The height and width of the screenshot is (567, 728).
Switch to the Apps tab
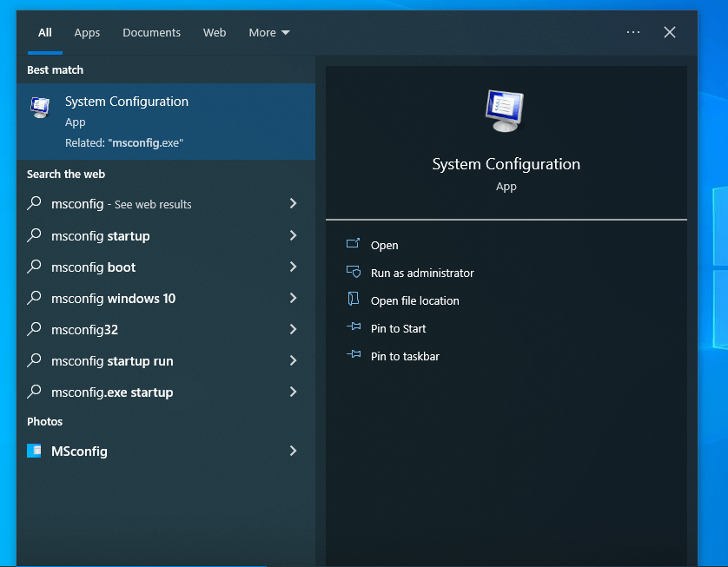[87, 33]
